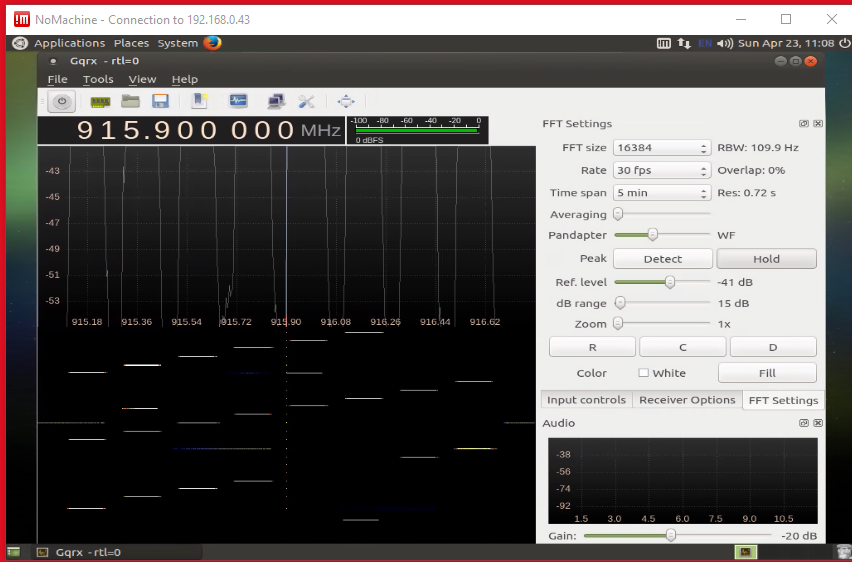The height and width of the screenshot is (562, 852).
Task: Click the desktop menu logo beside Applications
Action: tap(20, 43)
